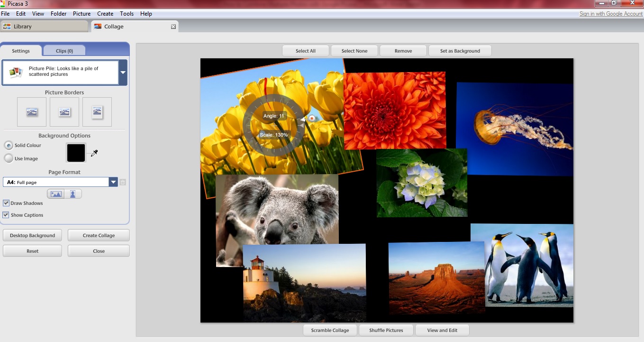Open the collage style dropdown
Viewport: 644px width, 342px height.
[x=123, y=72]
